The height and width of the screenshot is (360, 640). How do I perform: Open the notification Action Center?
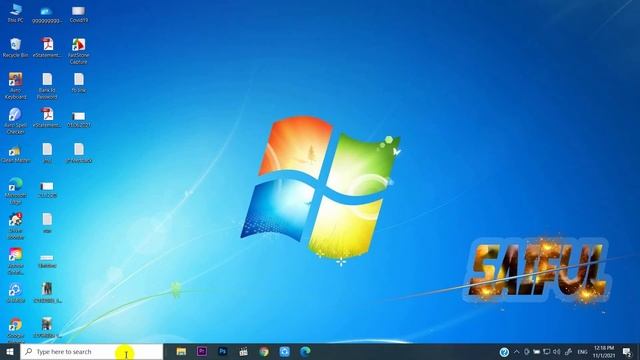[x=627, y=352]
